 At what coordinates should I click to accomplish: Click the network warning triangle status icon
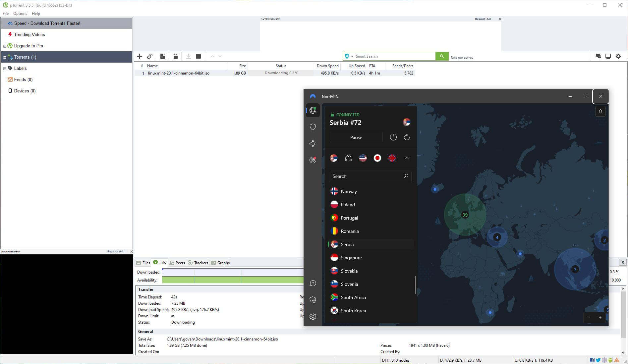[x=617, y=360]
